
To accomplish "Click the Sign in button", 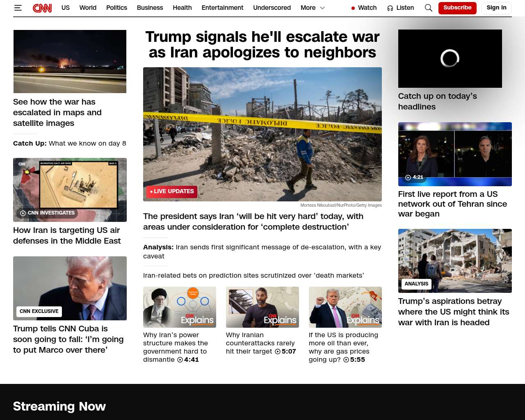I will point(496,8).
